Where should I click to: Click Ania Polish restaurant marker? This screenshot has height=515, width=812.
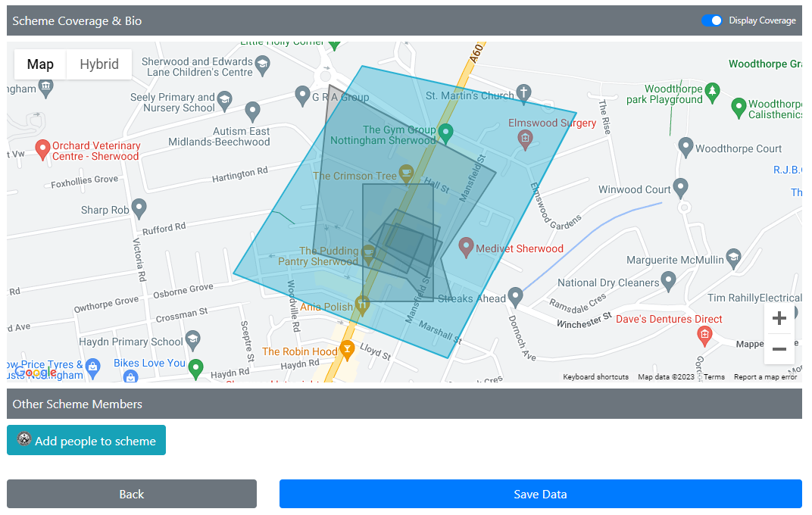(362, 305)
